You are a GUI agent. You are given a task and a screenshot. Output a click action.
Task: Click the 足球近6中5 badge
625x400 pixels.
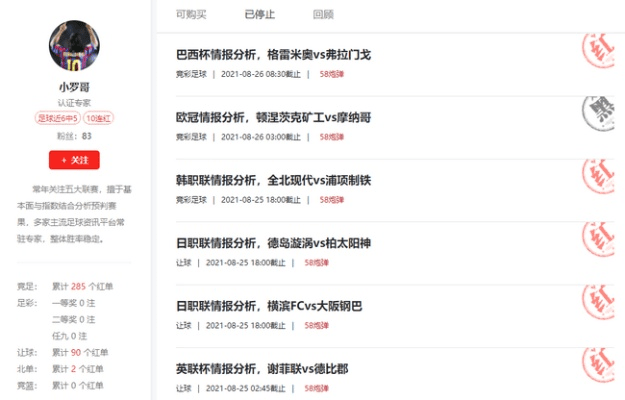click(x=58, y=118)
